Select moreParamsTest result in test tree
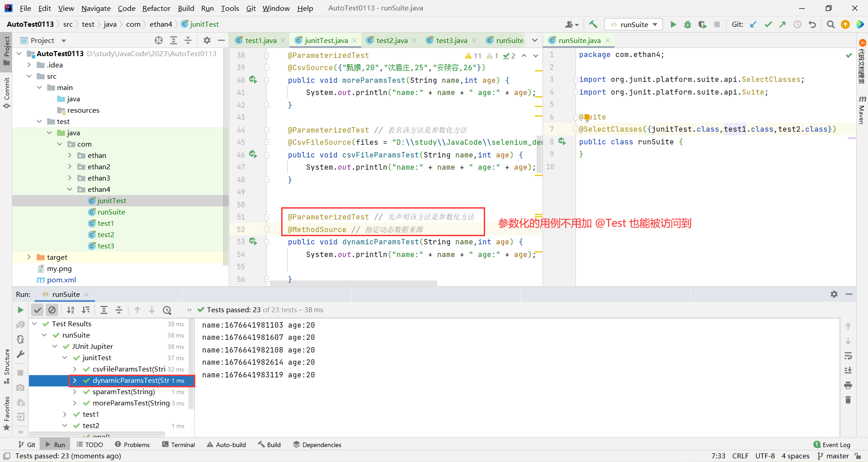868x462 pixels. click(131, 403)
